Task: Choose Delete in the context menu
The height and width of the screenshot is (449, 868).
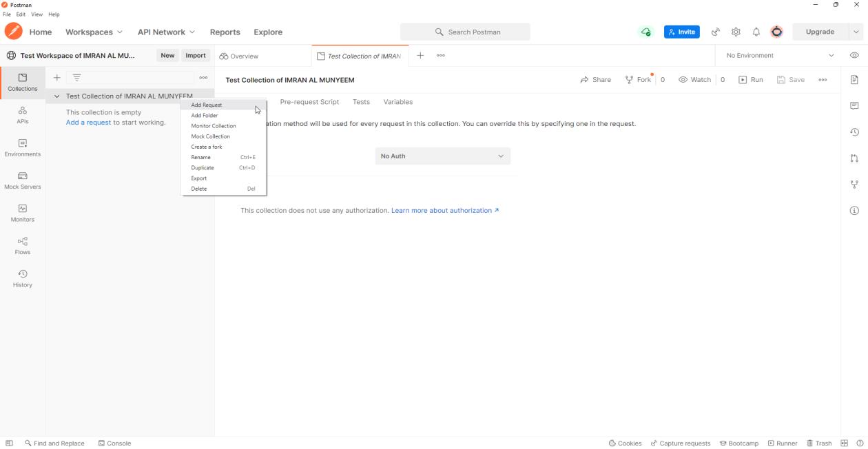Action: (x=223, y=189)
